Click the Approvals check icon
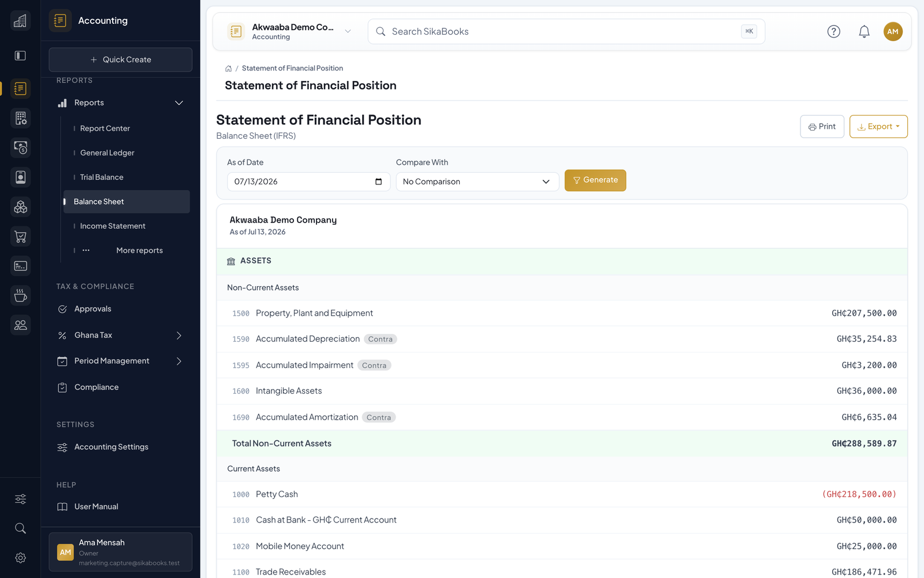Screen dimensions: 924x578 62,309
